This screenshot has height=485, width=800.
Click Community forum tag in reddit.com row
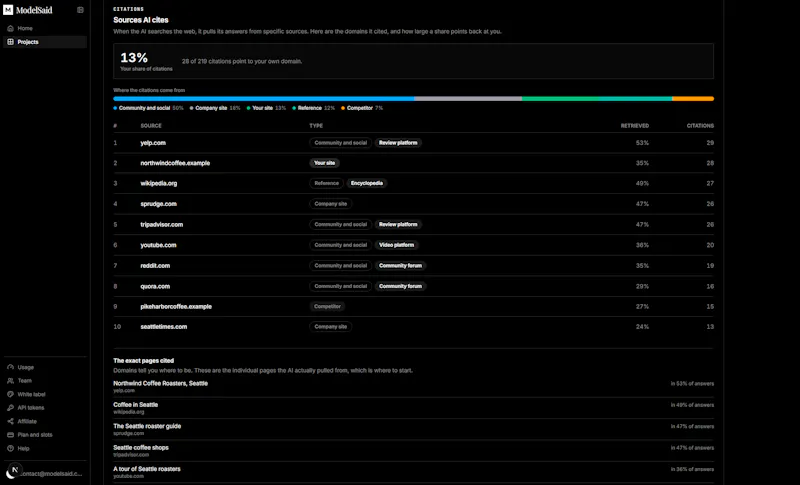(401, 266)
